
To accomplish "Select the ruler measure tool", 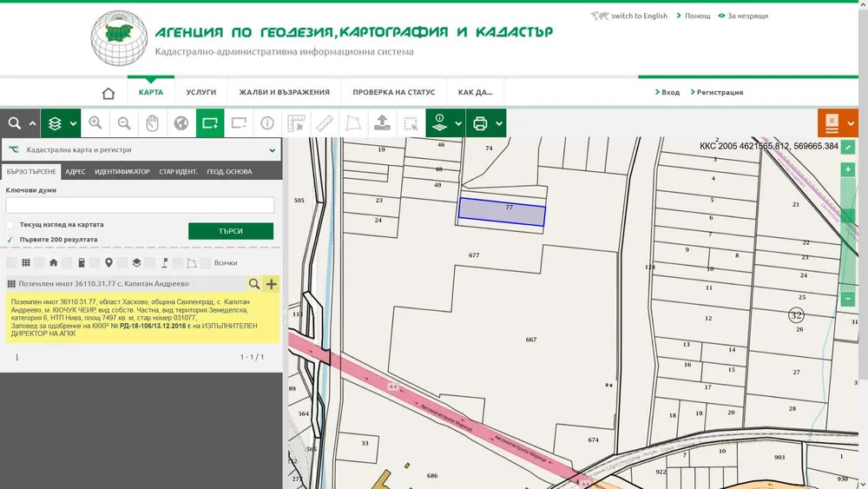I will click(x=325, y=123).
